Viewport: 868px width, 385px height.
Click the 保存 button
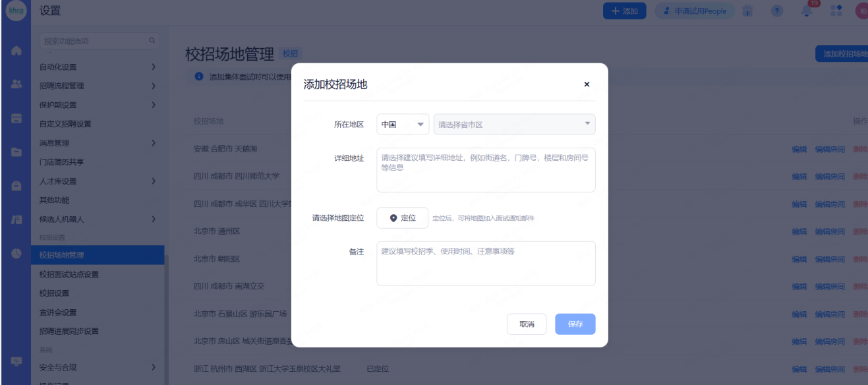pyautogui.click(x=575, y=324)
